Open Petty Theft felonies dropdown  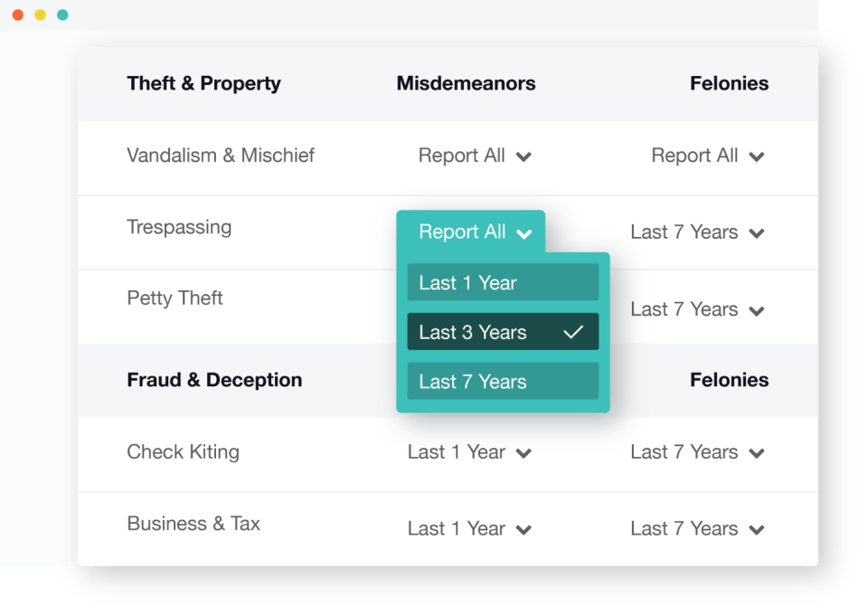[697, 309]
